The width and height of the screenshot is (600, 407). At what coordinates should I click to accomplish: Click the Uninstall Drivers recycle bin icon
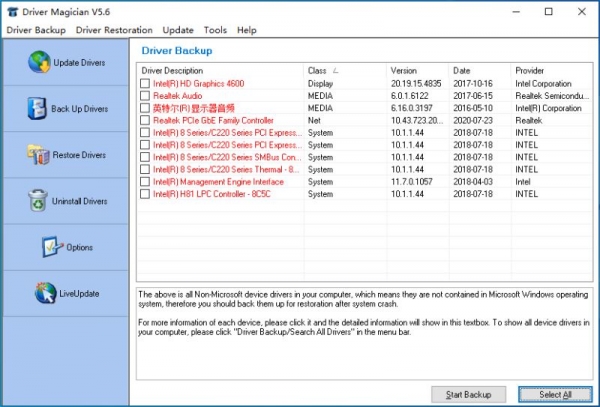[38, 200]
